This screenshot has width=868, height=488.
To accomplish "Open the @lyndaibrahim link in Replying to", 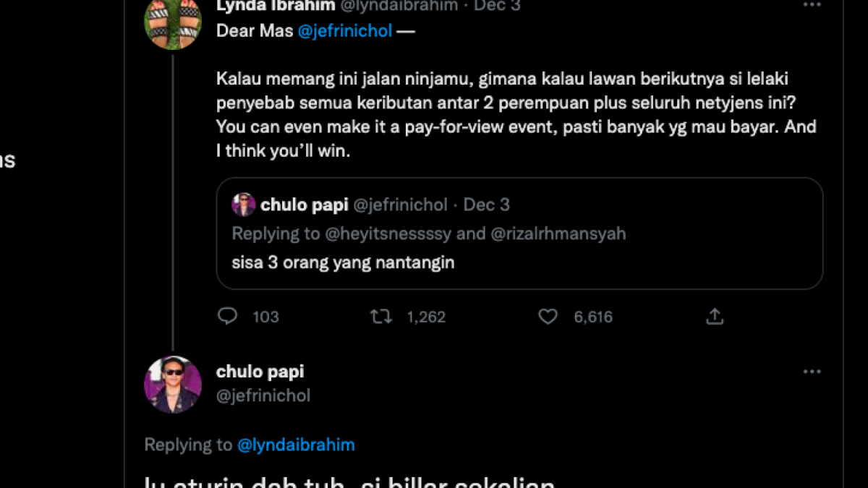I will 296,445.
